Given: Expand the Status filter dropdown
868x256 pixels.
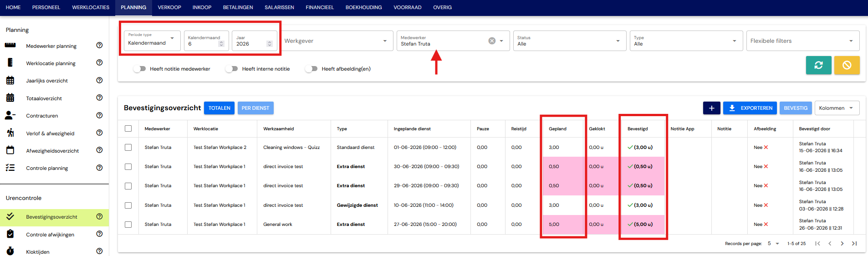Looking at the screenshot, I should coord(569,41).
